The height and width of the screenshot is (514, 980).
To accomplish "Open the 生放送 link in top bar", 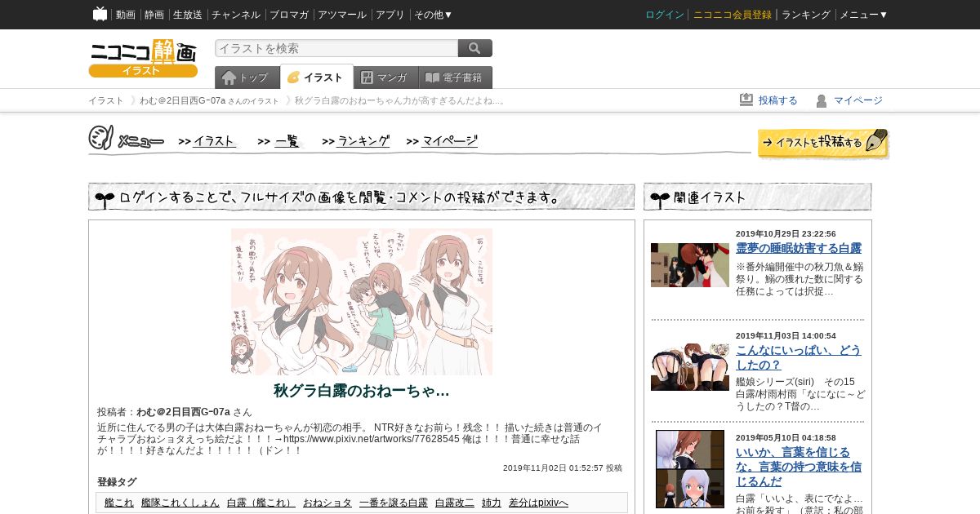I will [x=188, y=15].
